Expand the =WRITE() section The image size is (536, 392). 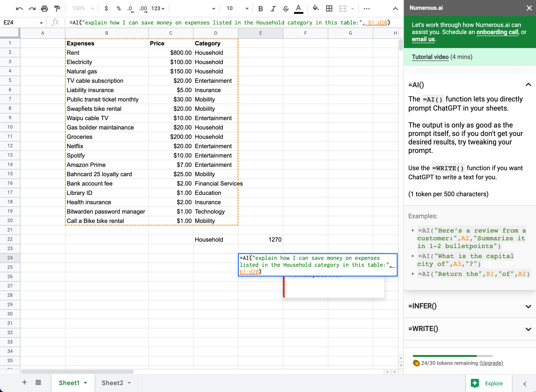(528, 329)
